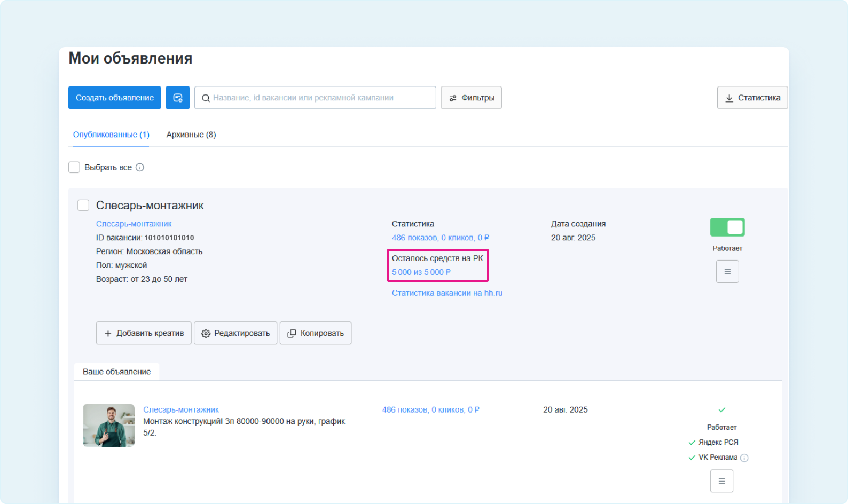Check the Выбрать все checkbox

coord(74,168)
